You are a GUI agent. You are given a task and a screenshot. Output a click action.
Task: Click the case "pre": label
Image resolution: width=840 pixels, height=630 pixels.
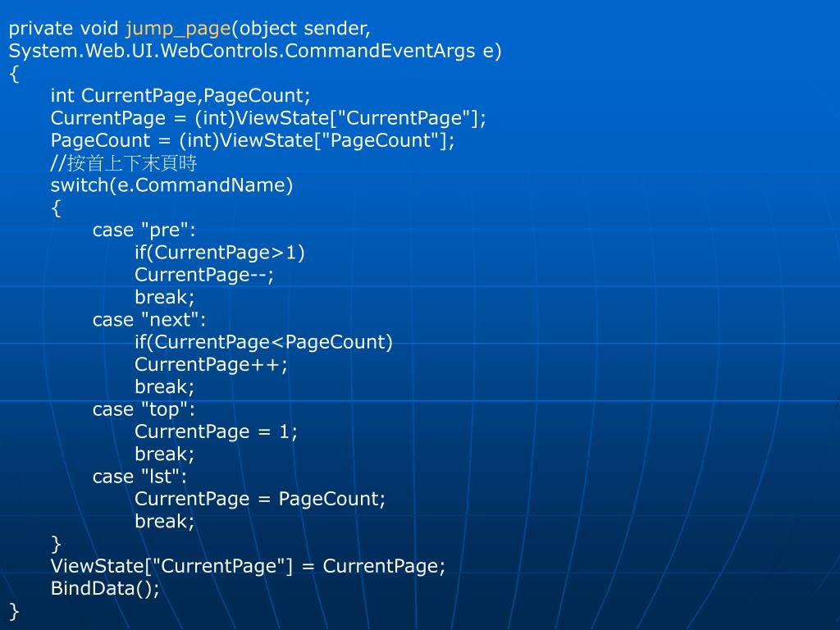pos(144,231)
